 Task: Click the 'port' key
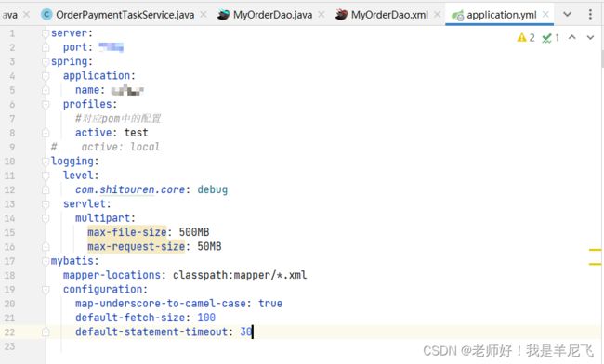[75, 47]
